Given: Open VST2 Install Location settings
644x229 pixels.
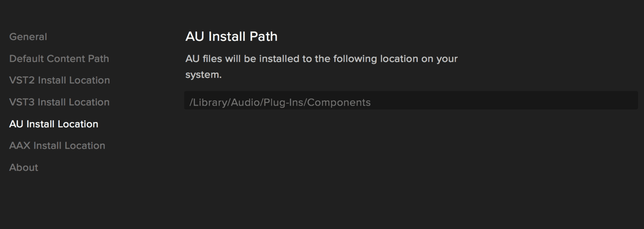Looking at the screenshot, I should [60, 80].
